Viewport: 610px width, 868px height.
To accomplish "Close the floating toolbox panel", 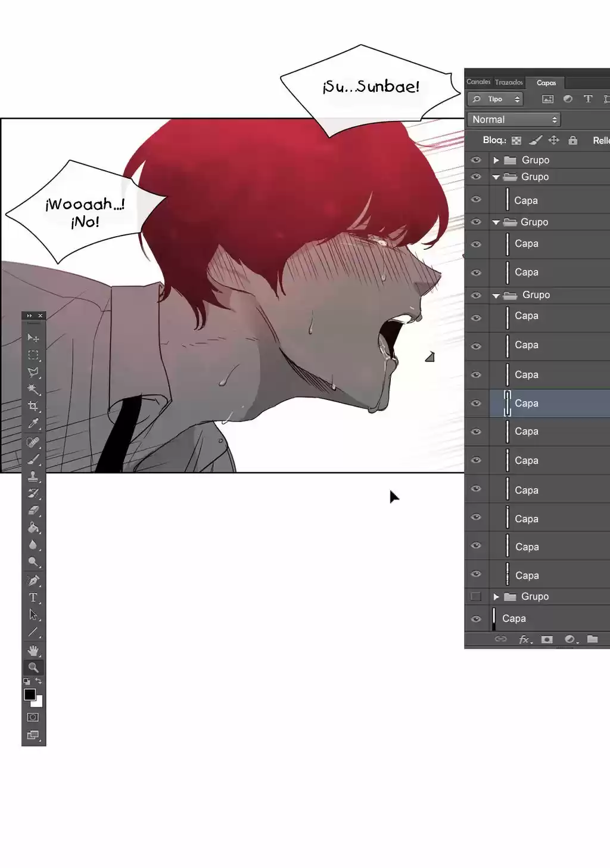I will (x=41, y=315).
